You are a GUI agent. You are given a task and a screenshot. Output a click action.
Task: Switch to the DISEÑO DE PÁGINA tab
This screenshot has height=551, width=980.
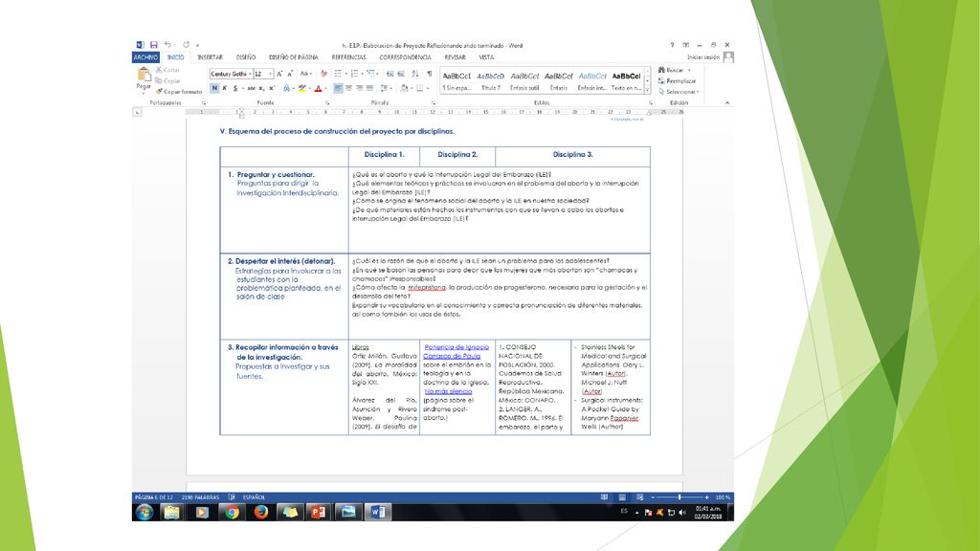(x=294, y=57)
